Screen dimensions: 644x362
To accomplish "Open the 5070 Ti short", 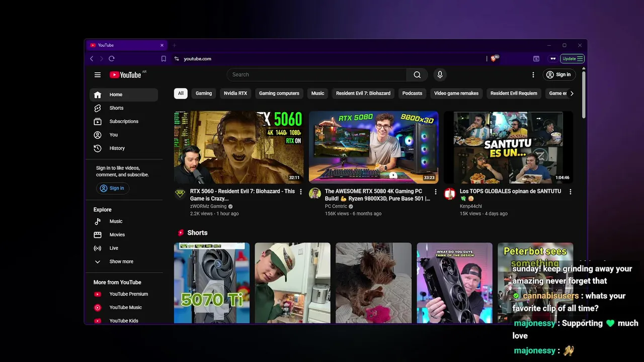I will (212, 283).
